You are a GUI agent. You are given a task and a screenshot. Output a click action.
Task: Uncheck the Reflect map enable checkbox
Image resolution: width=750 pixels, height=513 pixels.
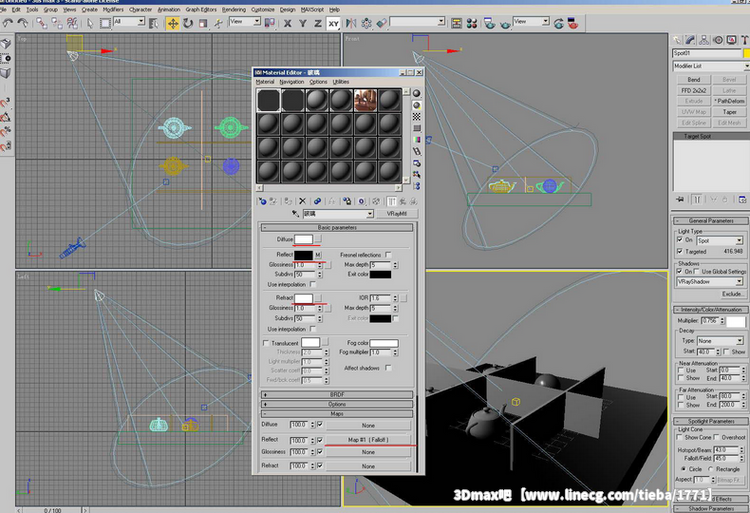pos(320,440)
